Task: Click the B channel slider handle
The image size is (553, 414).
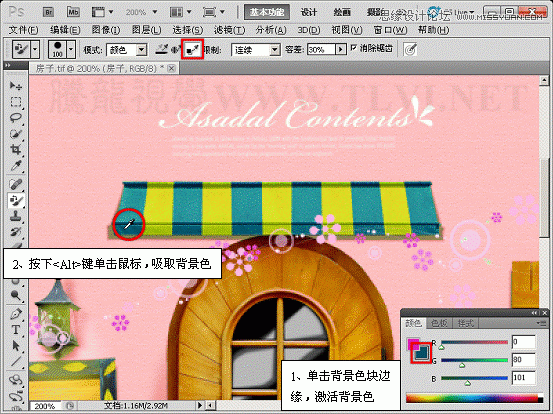Action: [468, 383]
